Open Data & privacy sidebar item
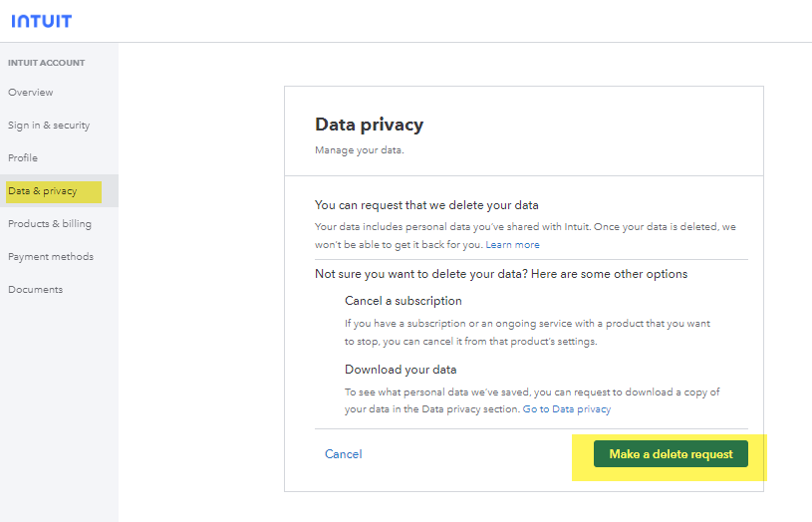The image size is (812, 522). pyautogui.click(x=43, y=191)
